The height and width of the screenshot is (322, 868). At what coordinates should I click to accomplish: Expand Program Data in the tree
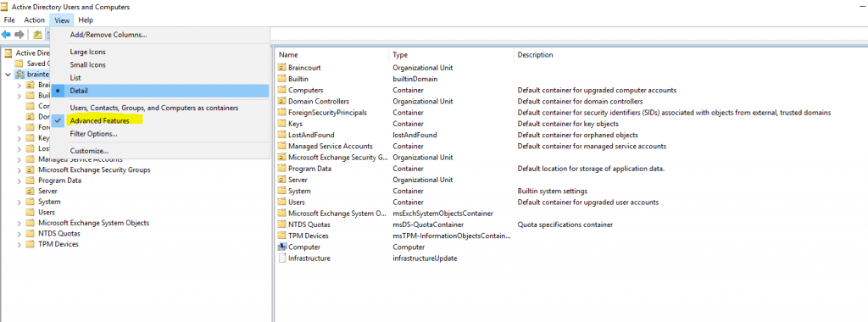point(19,180)
